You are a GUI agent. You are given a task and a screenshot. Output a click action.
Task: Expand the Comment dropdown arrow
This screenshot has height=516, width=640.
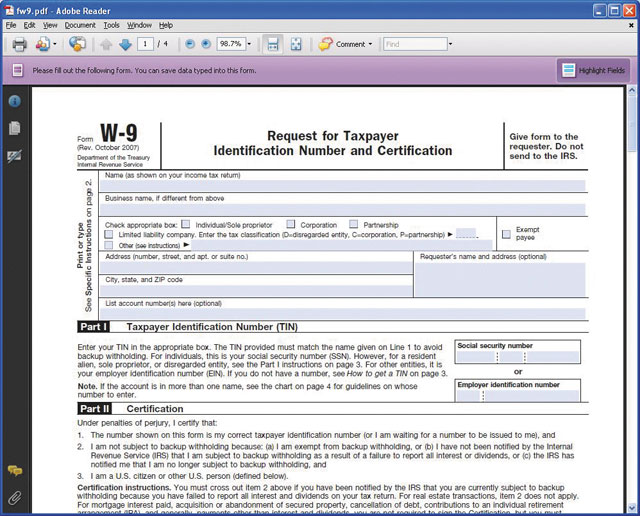point(370,44)
